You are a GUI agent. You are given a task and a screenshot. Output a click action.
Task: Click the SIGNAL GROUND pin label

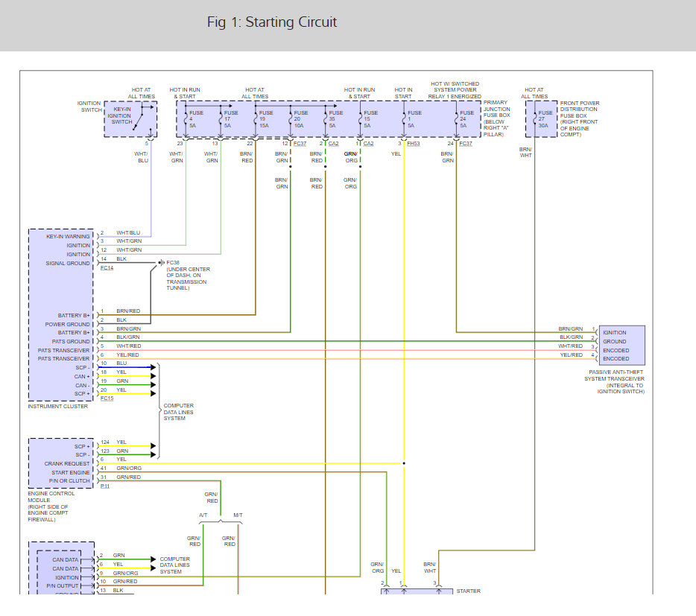68,263
